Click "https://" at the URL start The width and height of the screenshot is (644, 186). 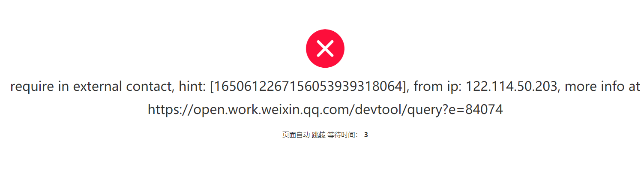coord(171,110)
